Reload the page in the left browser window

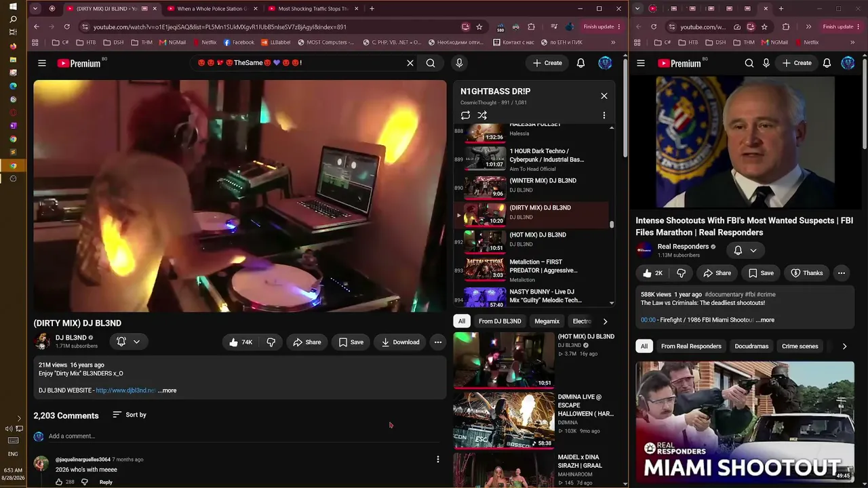coord(66,27)
